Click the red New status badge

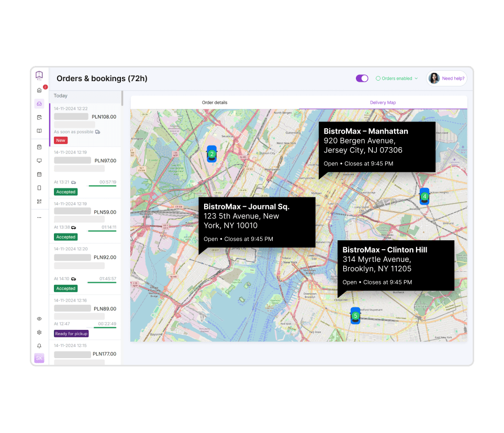click(61, 140)
